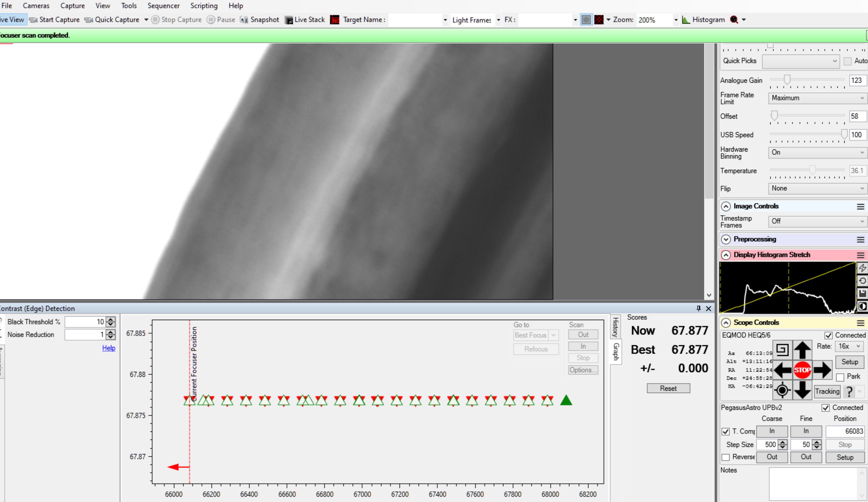
Task: Reset the histogram stretch with circular arrow
Action: (x=862, y=281)
